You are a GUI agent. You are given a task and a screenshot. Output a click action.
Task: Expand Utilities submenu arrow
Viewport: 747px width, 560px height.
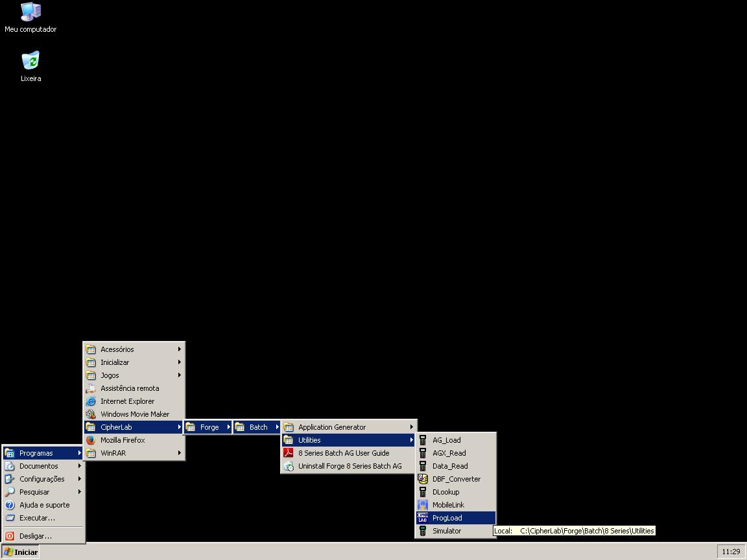[412, 440]
